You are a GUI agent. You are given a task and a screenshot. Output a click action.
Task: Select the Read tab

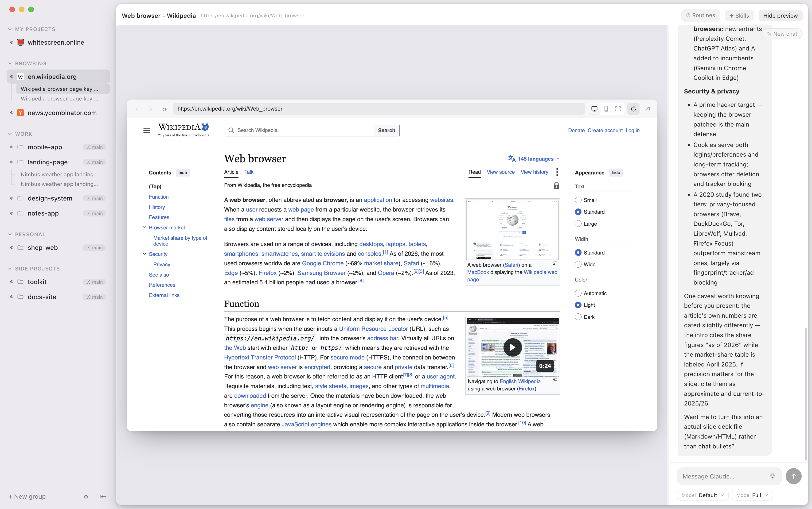click(x=475, y=172)
